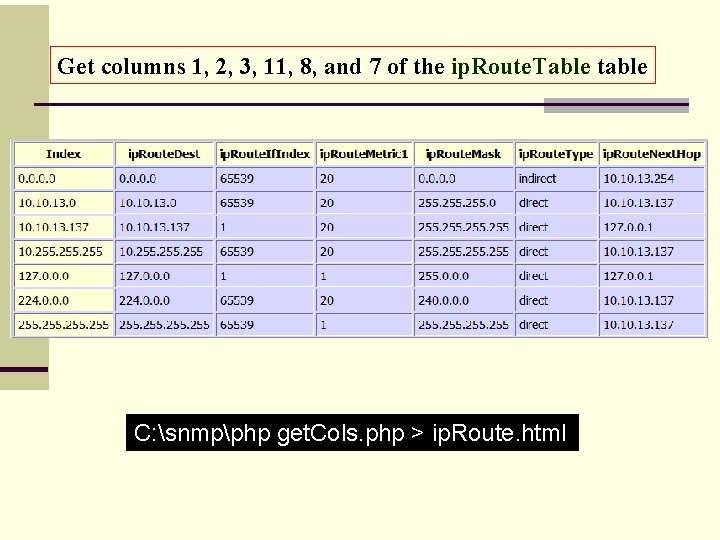Click ipRouteDest cell '127.0.0.0'

[164, 276]
